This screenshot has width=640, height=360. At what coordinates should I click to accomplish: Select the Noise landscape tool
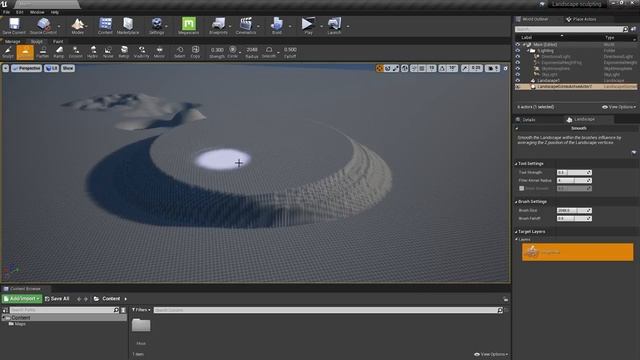point(108,52)
